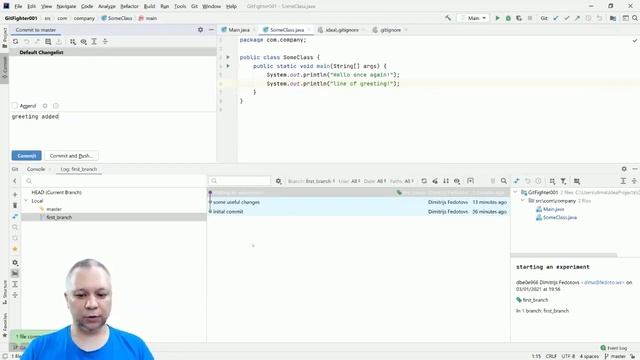Open the Project tool window side tab

[4, 38]
